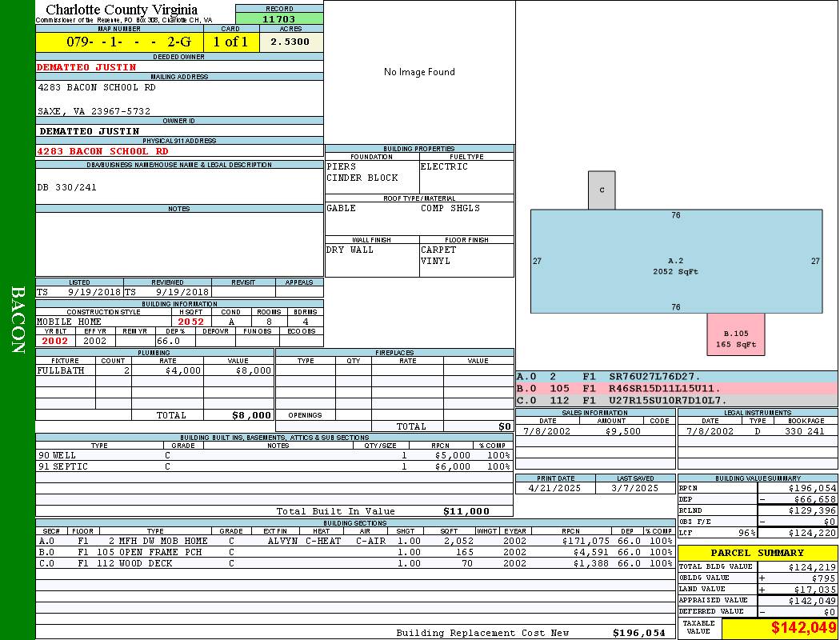Select the red physical 911 address
This screenshot has width=840, height=640.
(102, 151)
